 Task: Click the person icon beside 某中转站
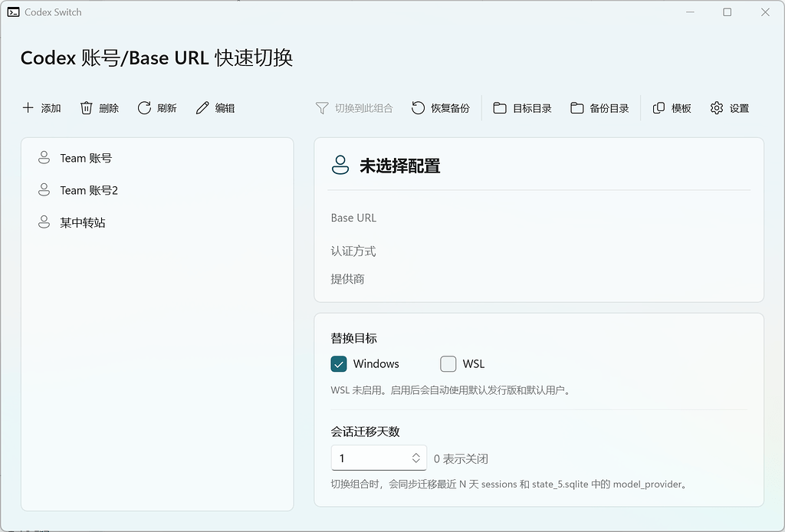[44, 222]
